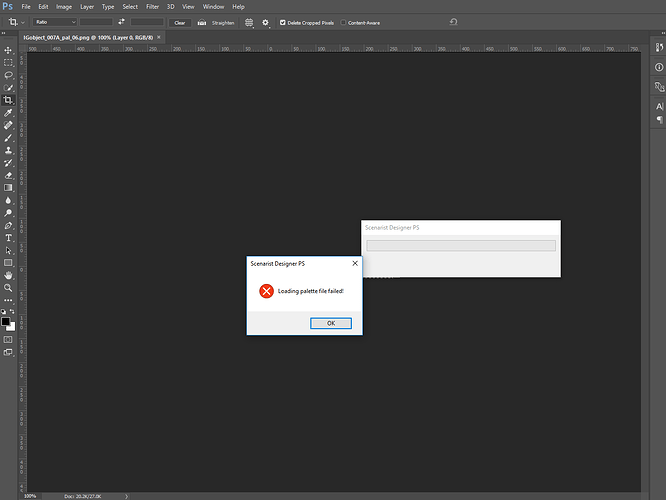Select the Horizontal Type tool

(x=8, y=238)
